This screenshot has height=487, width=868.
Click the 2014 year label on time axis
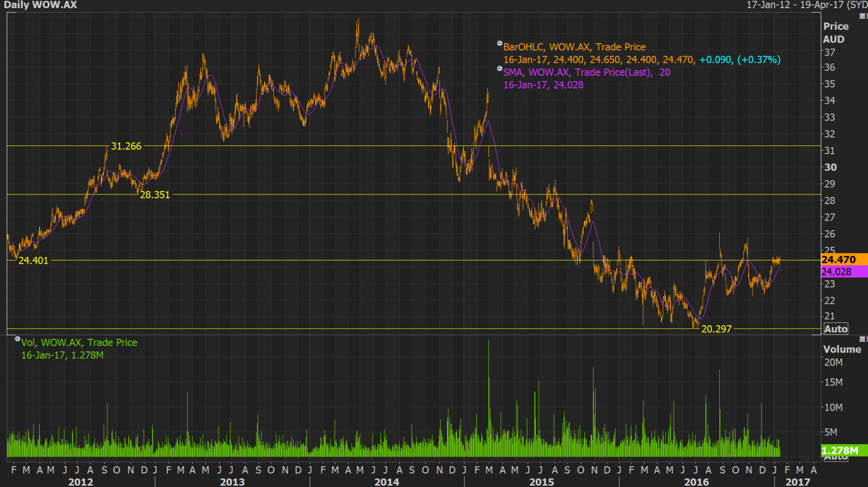tap(387, 482)
